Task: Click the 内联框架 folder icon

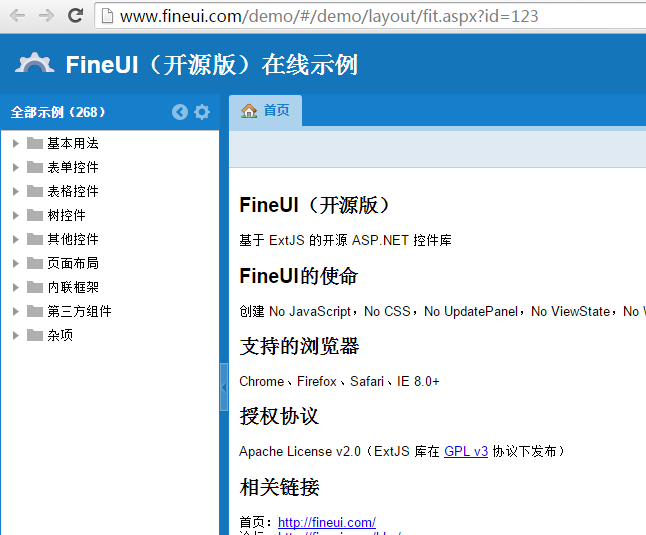Action: (35, 287)
